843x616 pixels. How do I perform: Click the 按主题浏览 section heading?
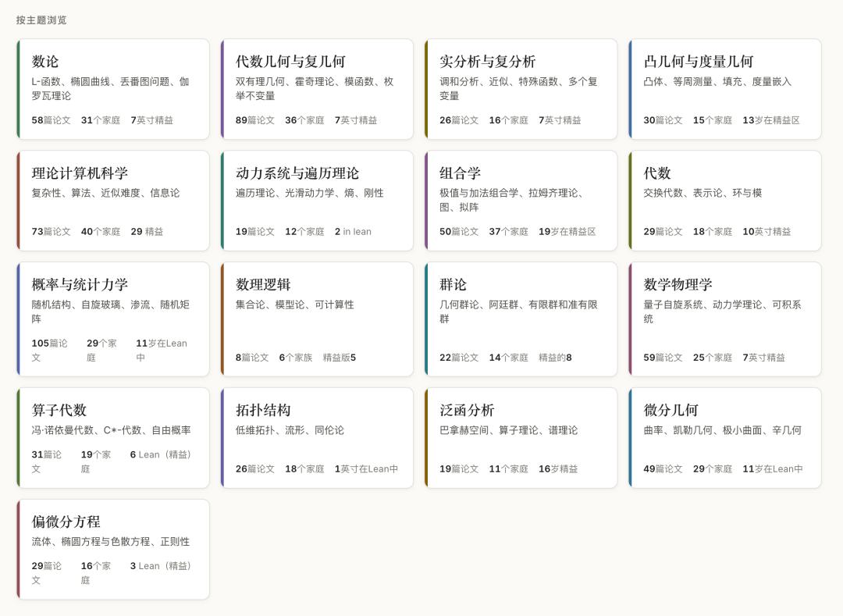pyautogui.click(x=41, y=20)
